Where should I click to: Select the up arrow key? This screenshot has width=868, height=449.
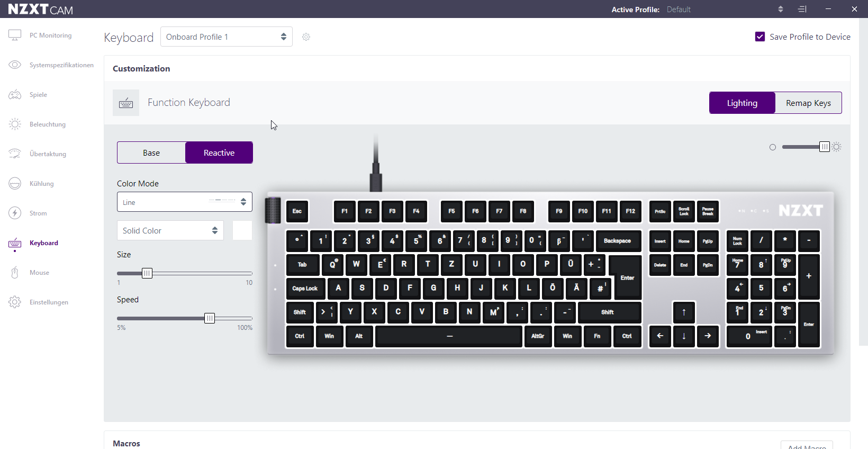tap(684, 312)
